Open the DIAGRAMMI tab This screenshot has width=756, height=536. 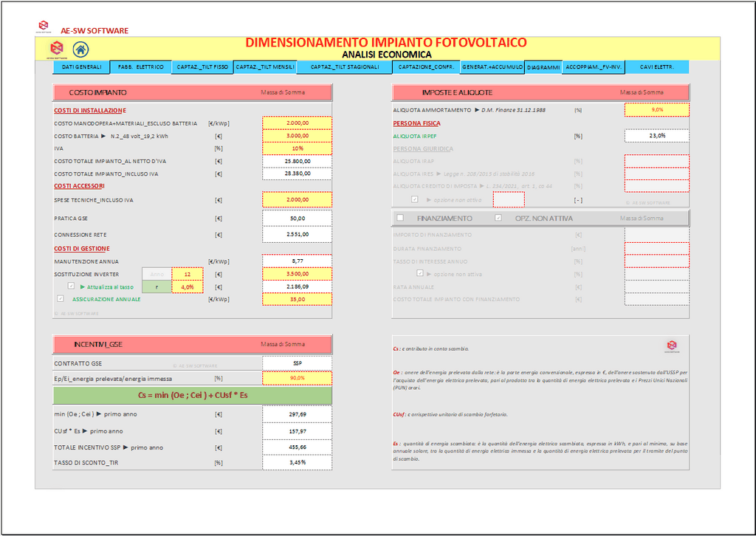click(x=543, y=67)
